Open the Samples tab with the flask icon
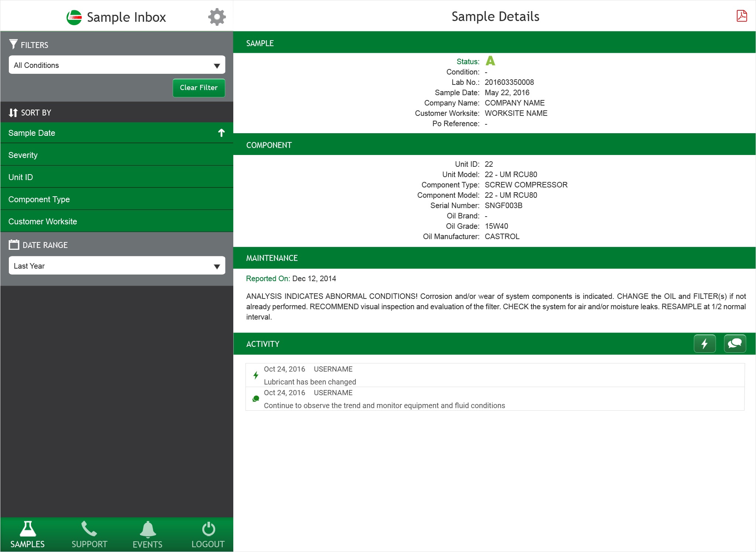 28,534
